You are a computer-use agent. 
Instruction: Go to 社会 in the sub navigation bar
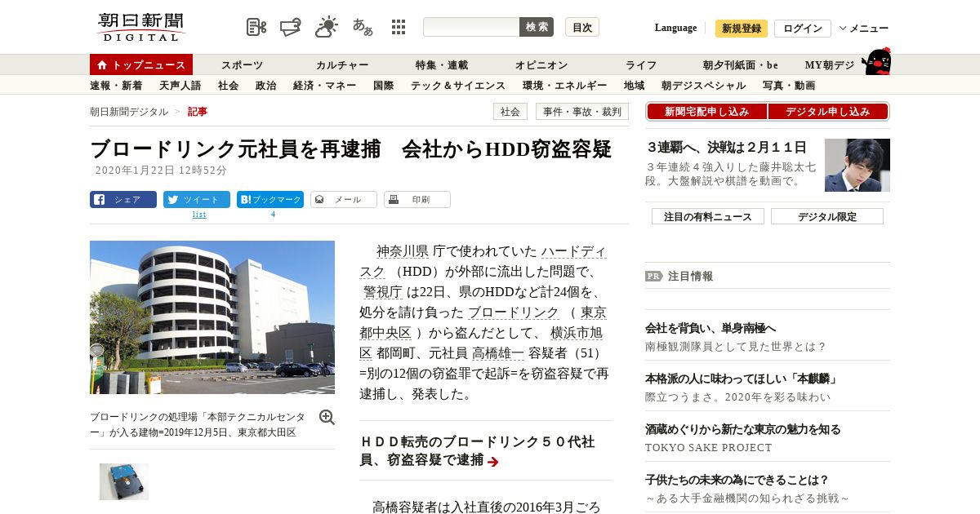[x=229, y=85]
